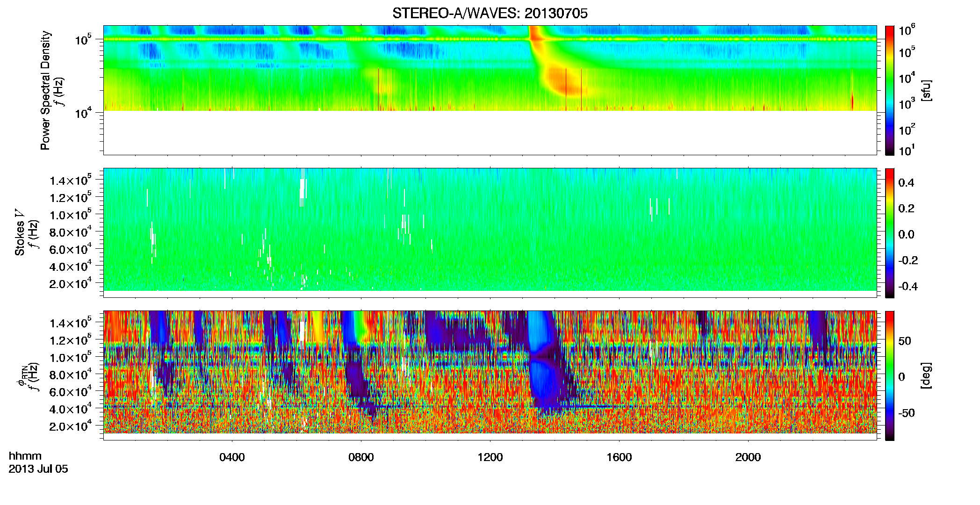Click the 10^3 tick on the sfu color bar
The width and height of the screenshot is (980, 505).
907,104
